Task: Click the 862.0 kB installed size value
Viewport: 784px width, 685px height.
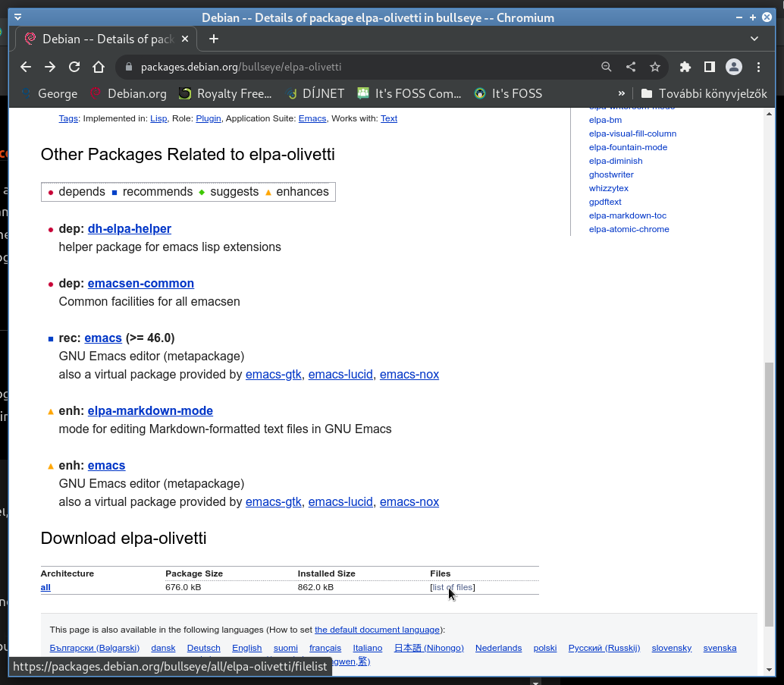Action: (x=315, y=587)
